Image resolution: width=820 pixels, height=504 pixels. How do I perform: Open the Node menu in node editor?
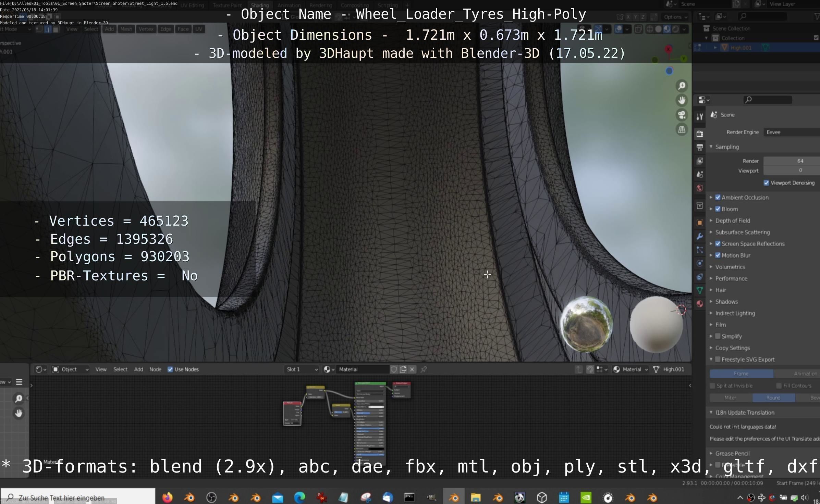[155, 369]
